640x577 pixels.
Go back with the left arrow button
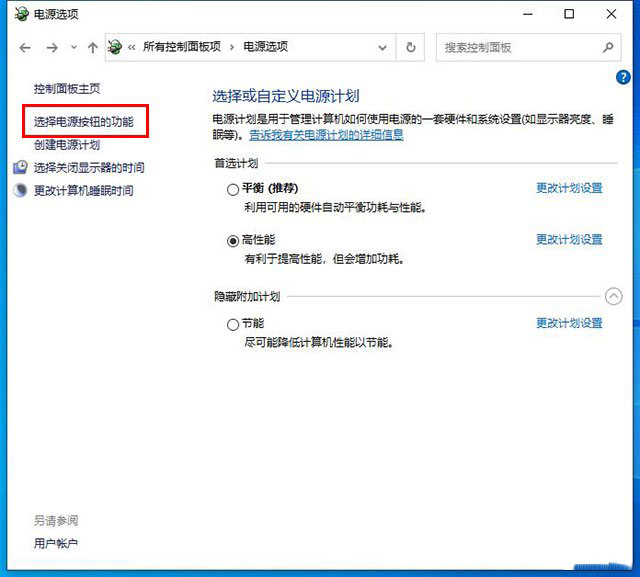click(25, 48)
